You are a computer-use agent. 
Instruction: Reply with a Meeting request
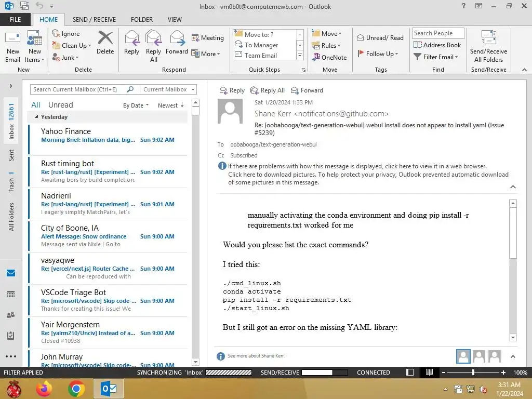tap(208, 37)
